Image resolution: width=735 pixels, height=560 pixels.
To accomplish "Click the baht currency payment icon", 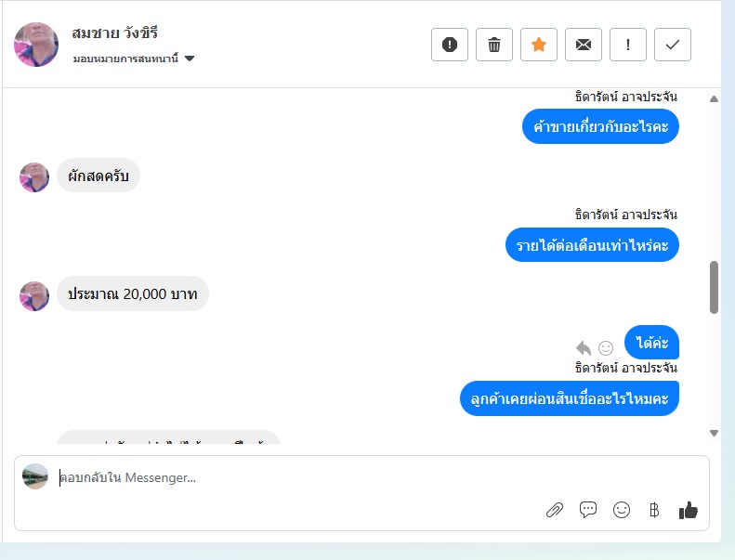I will 654,510.
